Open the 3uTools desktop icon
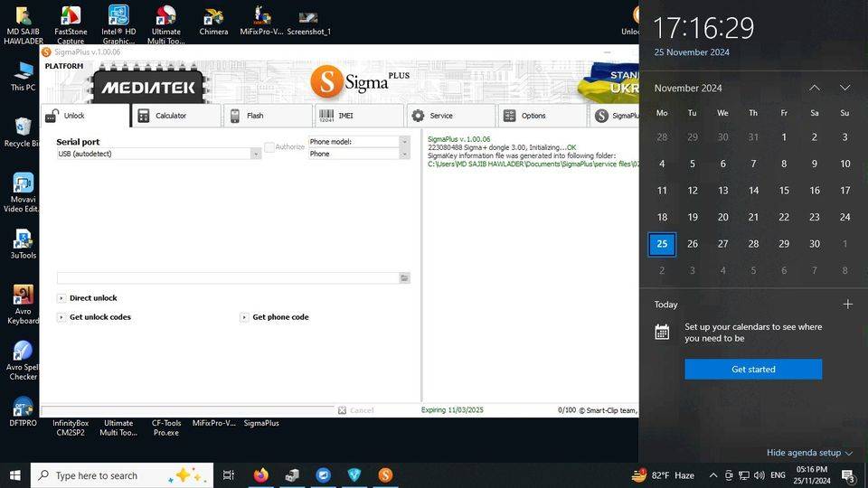 coord(23,244)
